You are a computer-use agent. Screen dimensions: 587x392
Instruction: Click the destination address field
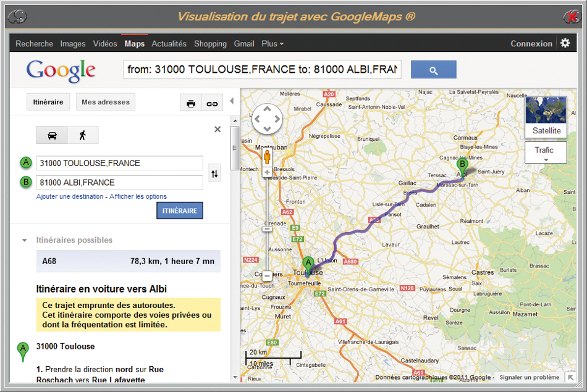[x=119, y=183]
